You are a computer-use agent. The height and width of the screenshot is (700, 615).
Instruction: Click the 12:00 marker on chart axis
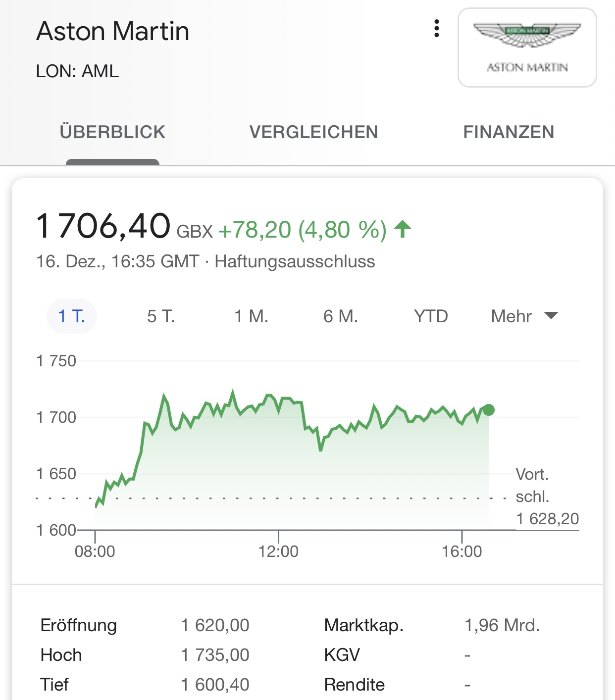pos(278,551)
